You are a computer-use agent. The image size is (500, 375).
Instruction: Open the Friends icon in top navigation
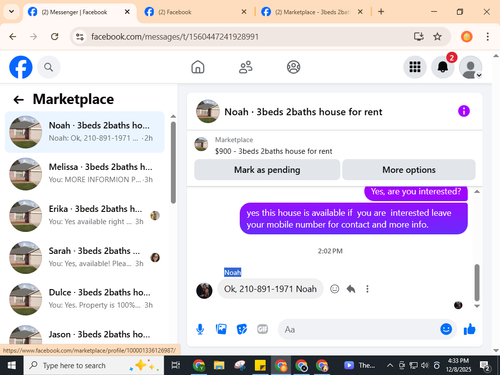pos(246,67)
